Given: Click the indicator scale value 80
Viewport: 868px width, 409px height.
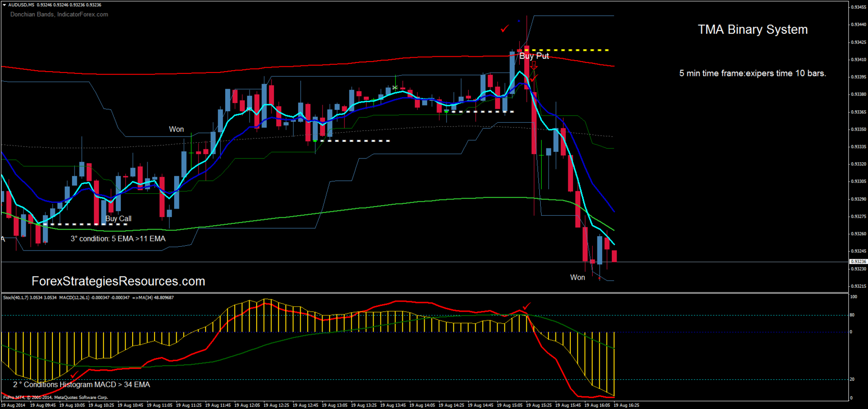Looking at the screenshot, I should 852,315.
